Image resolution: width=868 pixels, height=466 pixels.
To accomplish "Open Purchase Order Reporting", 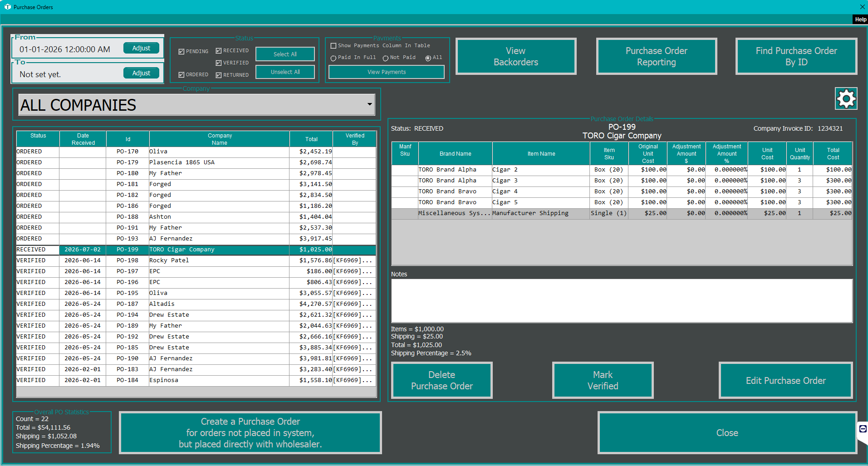I will [x=656, y=56].
